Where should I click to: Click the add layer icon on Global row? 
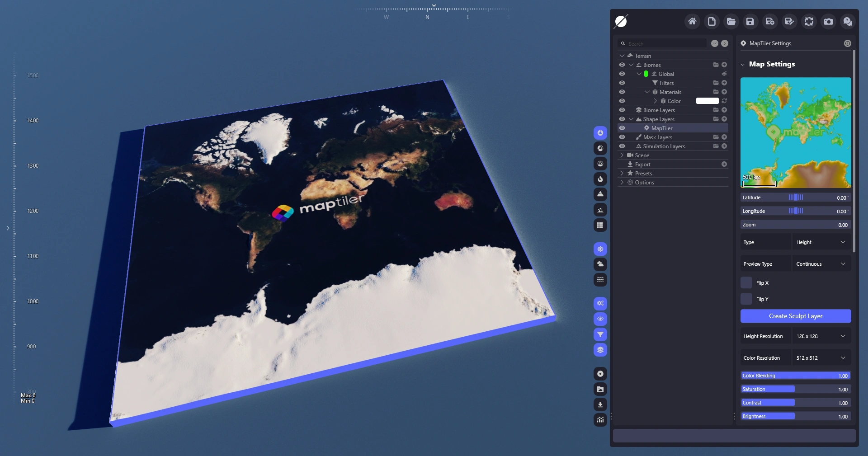724,74
